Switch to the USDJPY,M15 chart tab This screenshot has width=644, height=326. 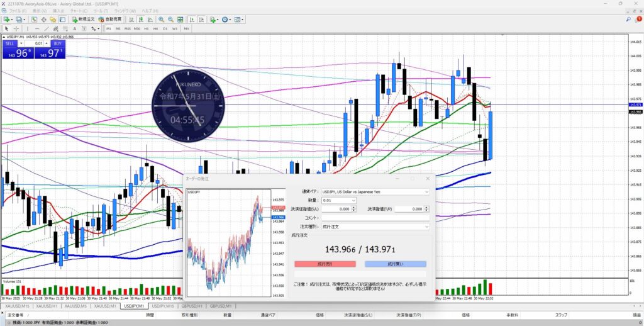click(x=164, y=306)
